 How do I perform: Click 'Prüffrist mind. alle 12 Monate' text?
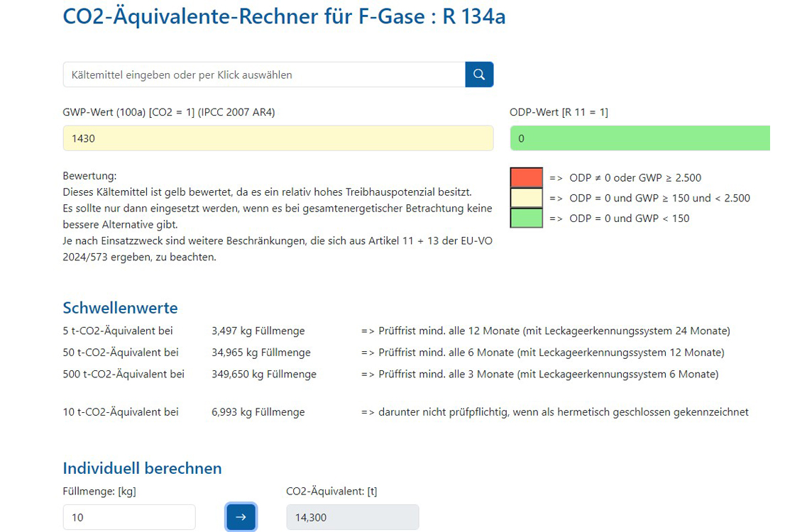tap(449, 331)
